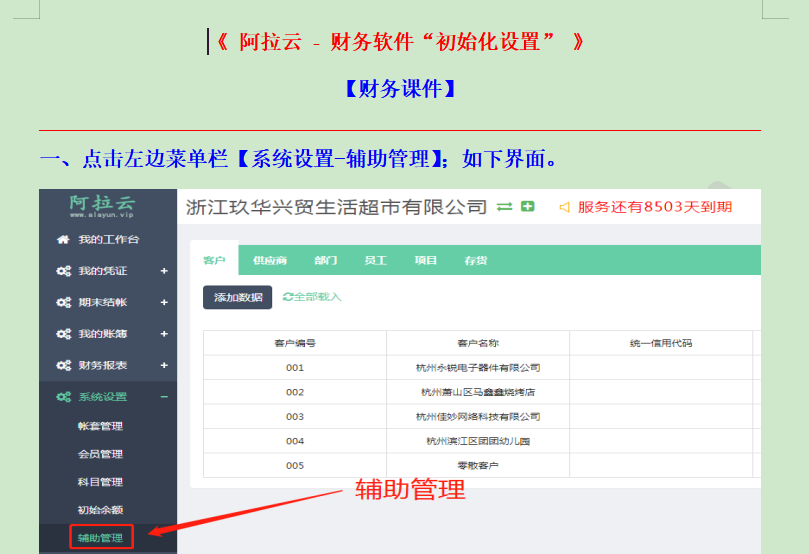The width and height of the screenshot is (809, 554).
Task: Click the 添加数据 button
Action: click(237, 298)
